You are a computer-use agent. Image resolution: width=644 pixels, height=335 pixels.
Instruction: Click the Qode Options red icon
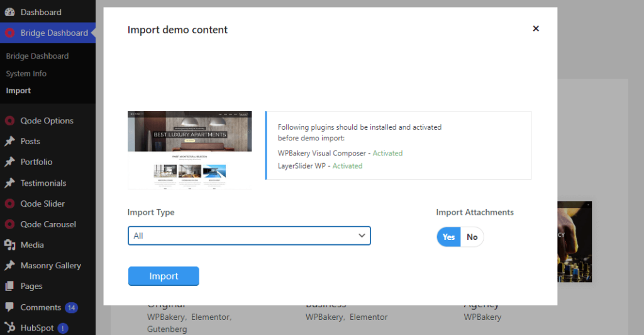click(x=9, y=121)
